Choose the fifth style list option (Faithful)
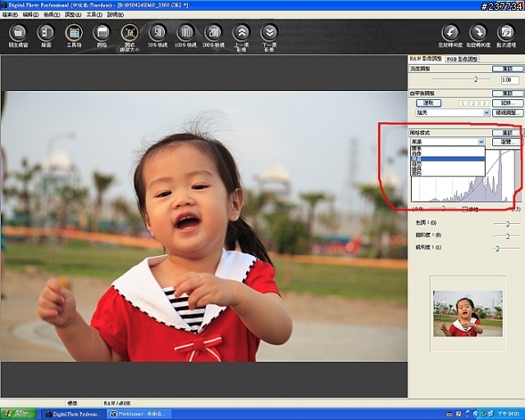This screenshot has width=525, height=420. (x=448, y=169)
